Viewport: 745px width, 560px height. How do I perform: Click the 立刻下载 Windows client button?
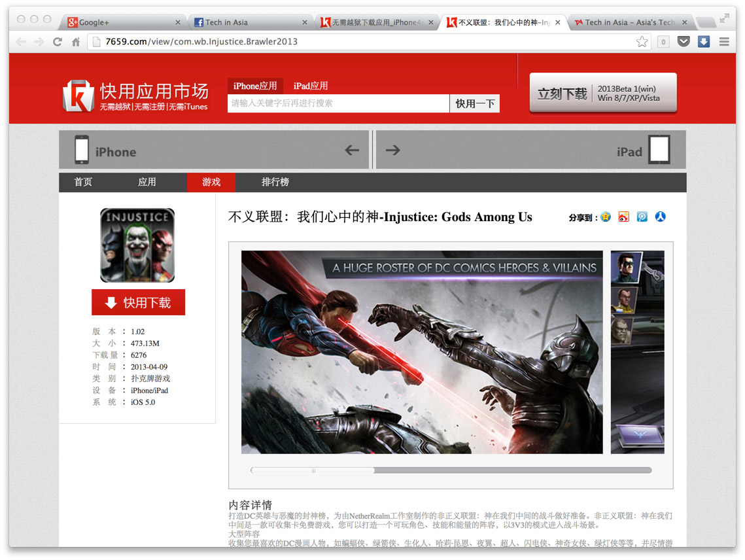click(x=602, y=94)
